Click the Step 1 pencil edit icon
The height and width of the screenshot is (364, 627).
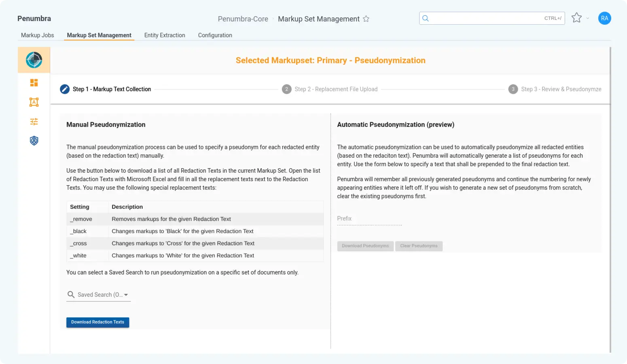(x=65, y=89)
